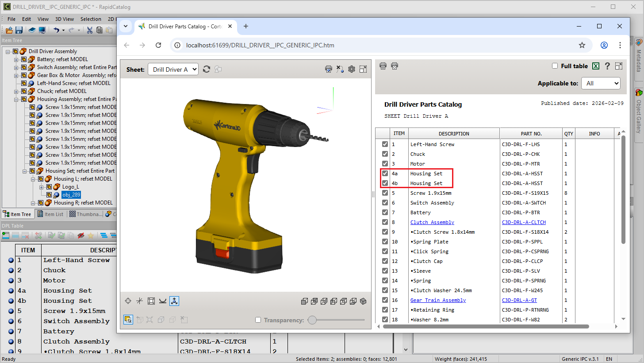Image resolution: width=644 pixels, height=363 pixels.
Task: Switch to the Item List tab
Action: (x=50, y=214)
